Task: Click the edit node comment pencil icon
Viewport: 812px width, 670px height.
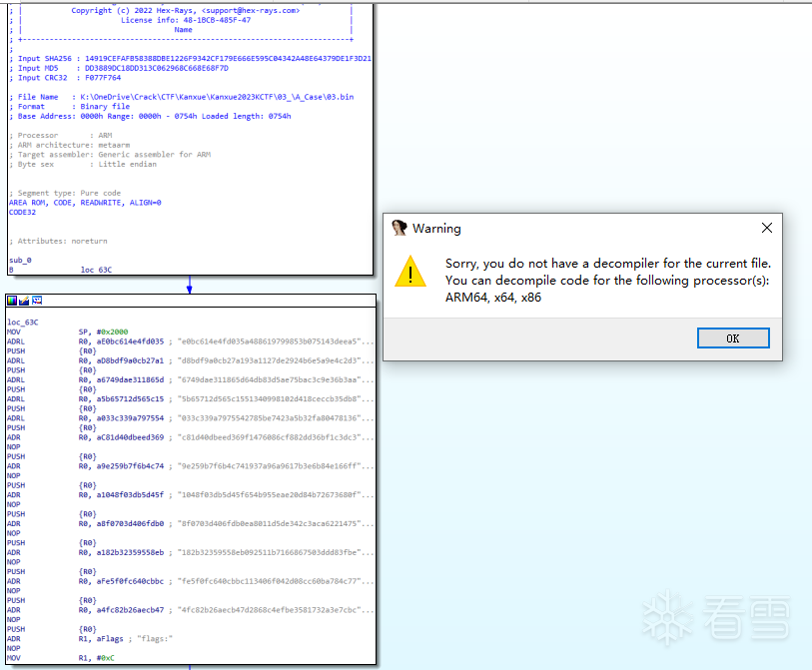Action: (x=24, y=301)
